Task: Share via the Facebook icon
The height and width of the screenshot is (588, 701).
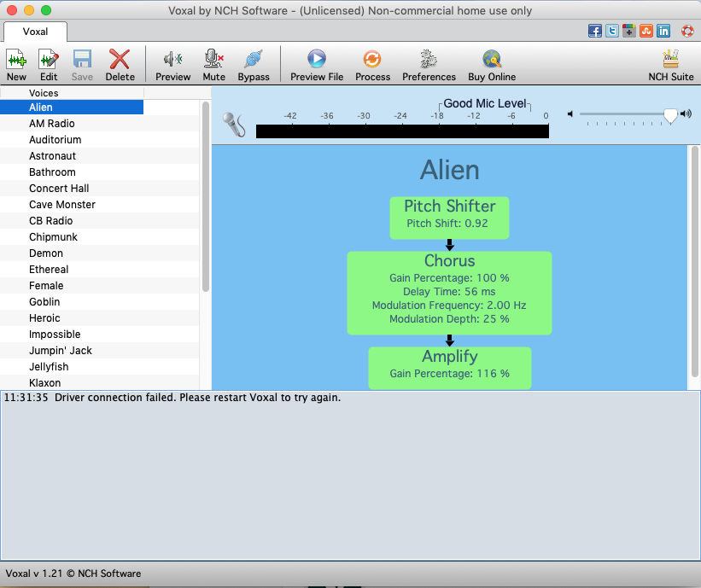Action: click(x=595, y=31)
